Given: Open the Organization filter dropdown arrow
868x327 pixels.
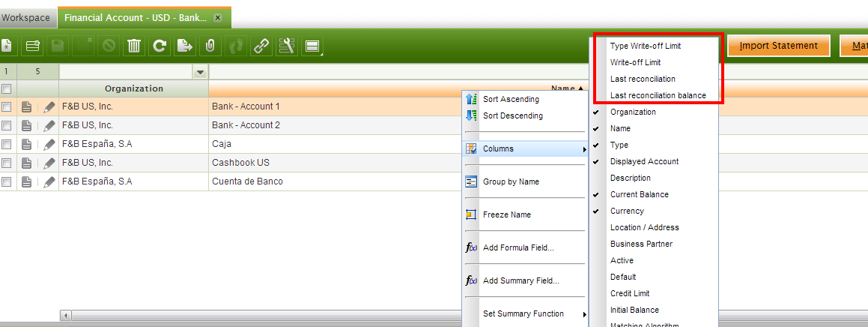Looking at the screenshot, I should click(x=200, y=72).
